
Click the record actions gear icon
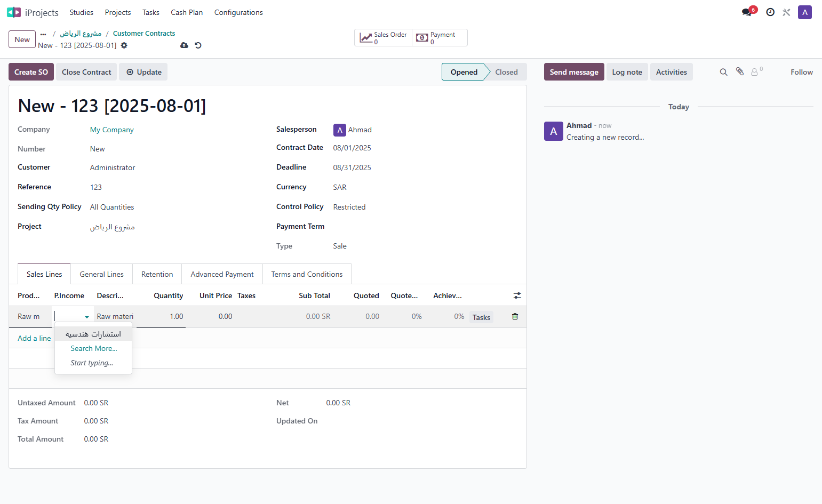(124, 45)
